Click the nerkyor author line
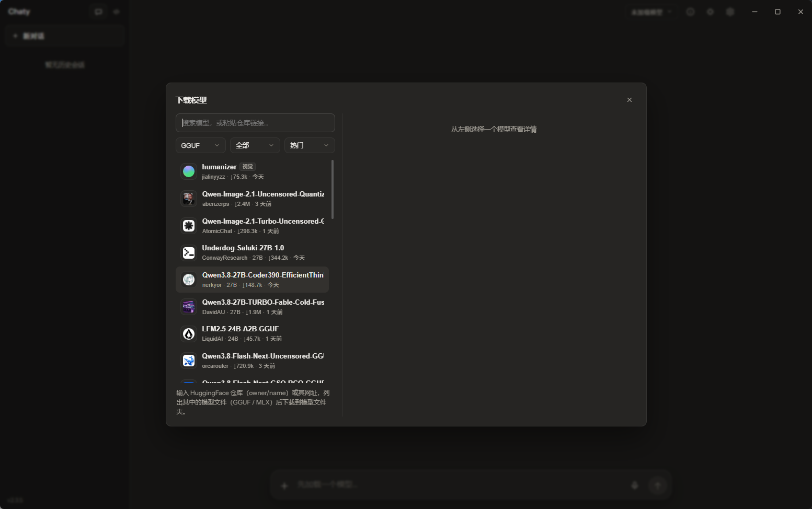 (x=241, y=285)
